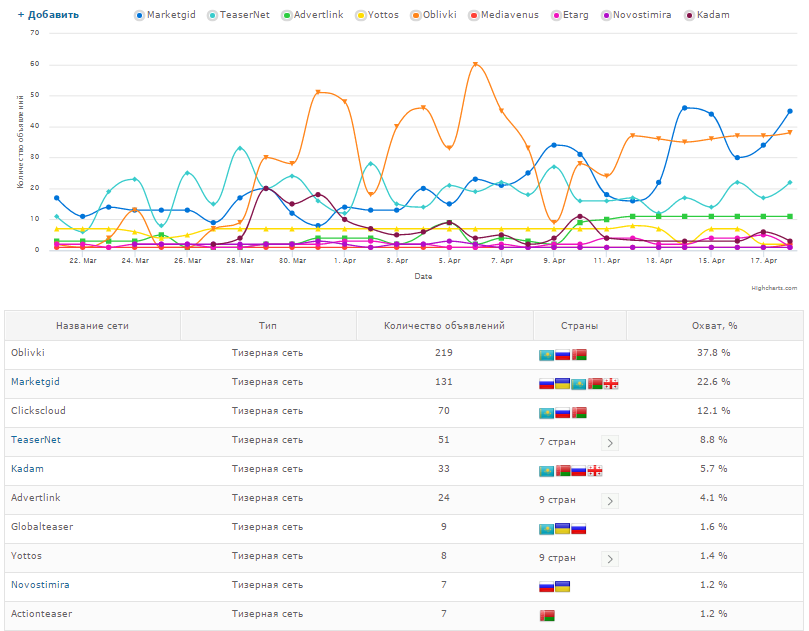Toggle Etarg series in chart legend
Screen dimensions: 809x631
click(570, 15)
